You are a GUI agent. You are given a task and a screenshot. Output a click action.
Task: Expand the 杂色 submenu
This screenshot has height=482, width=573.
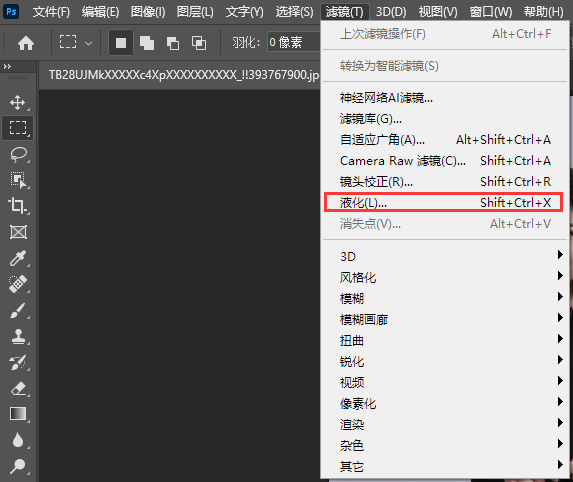445,446
